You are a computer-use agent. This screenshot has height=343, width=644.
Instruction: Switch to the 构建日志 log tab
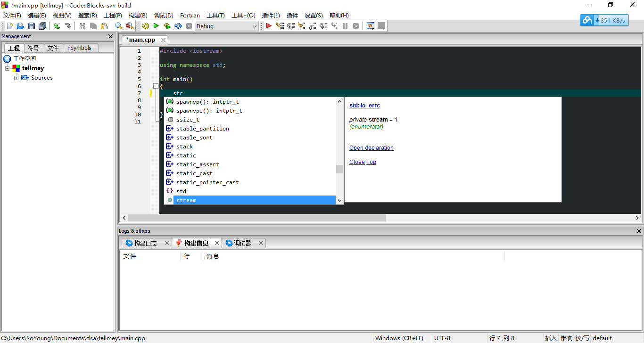145,243
